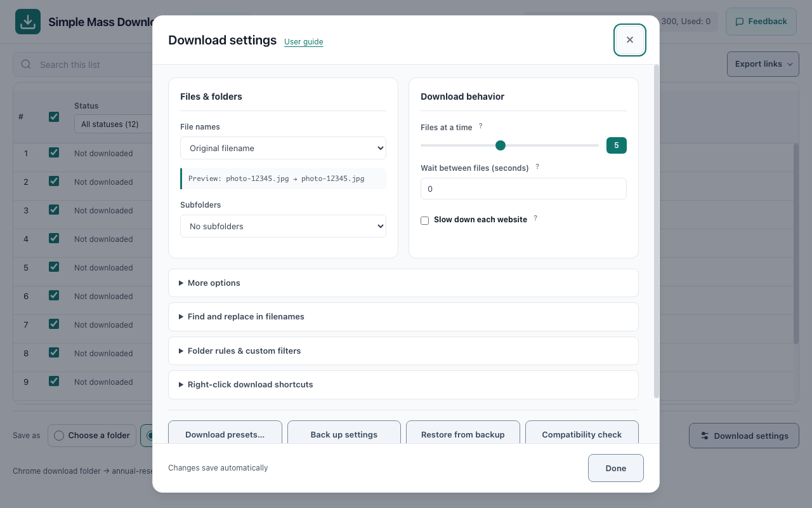812x508 pixels.
Task: Click help icon beside Wait between files
Action: coord(537,167)
